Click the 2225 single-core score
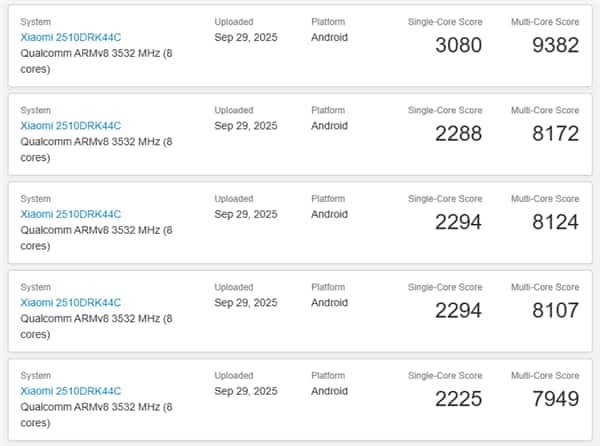600x446 pixels. 458,398
